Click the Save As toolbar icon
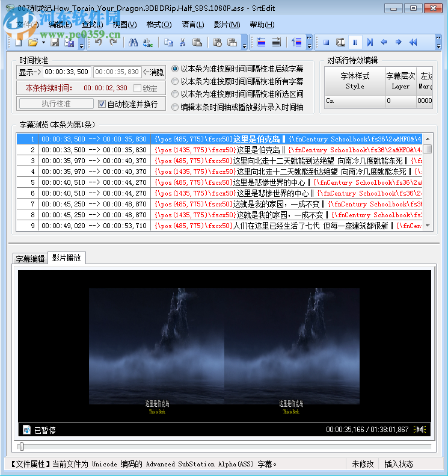 point(70,42)
